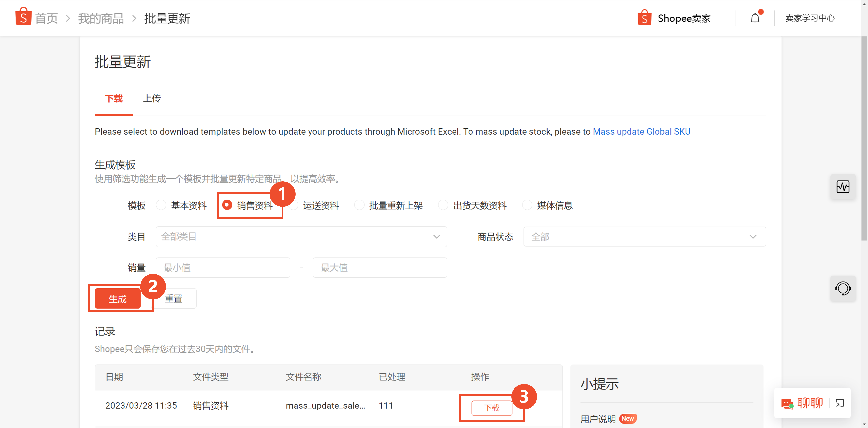
Task: Select the 基本资料 template radio
Action: (161, 205)
